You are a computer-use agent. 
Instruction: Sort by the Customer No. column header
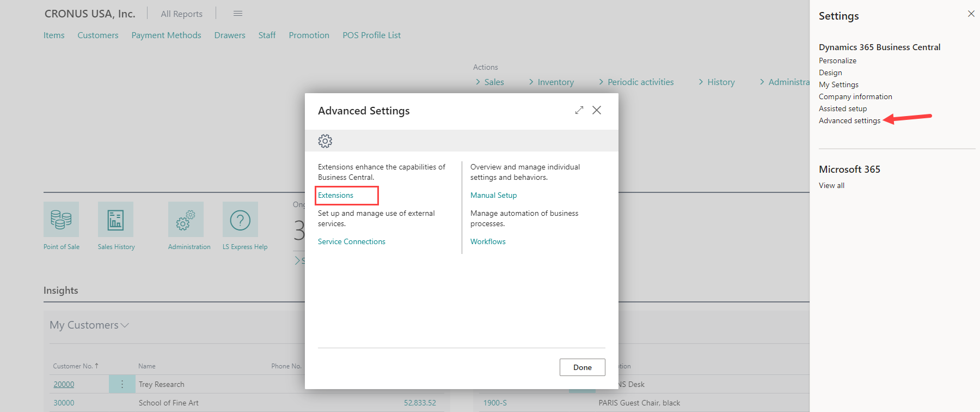pos(76,366)
